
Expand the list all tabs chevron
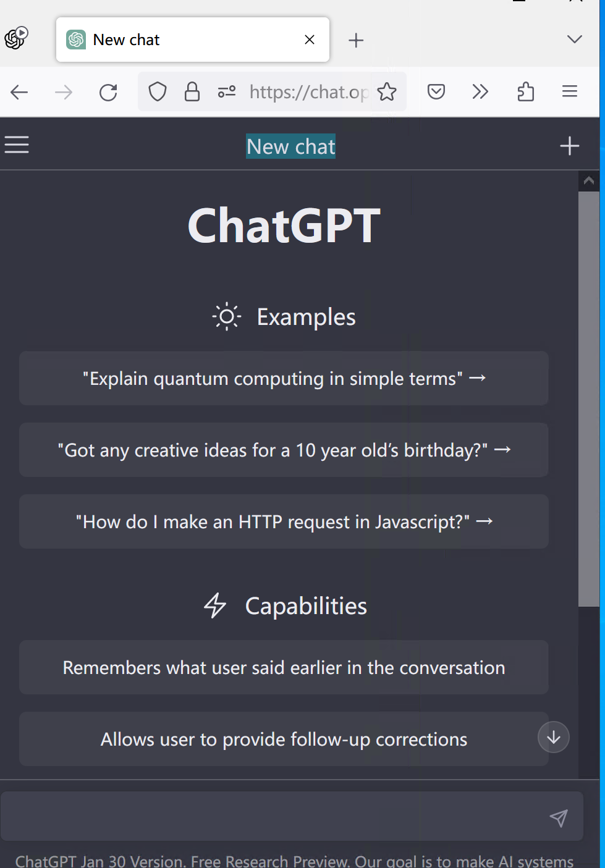pos(574,40)
